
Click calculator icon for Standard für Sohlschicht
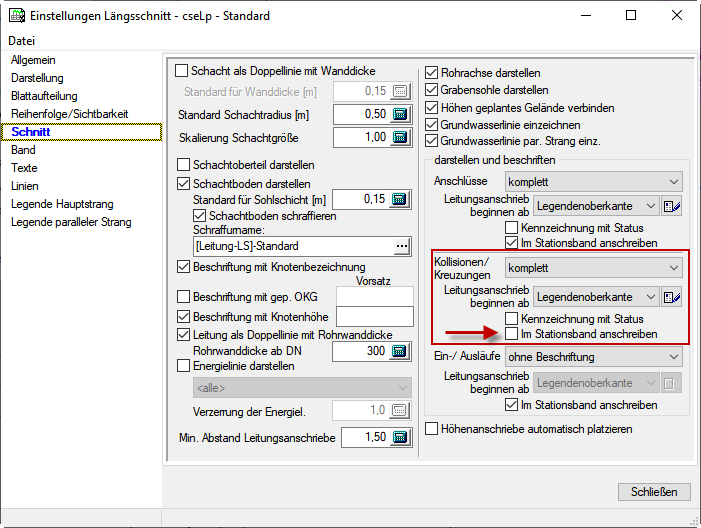pyautogui.click(x=399, y=199)
